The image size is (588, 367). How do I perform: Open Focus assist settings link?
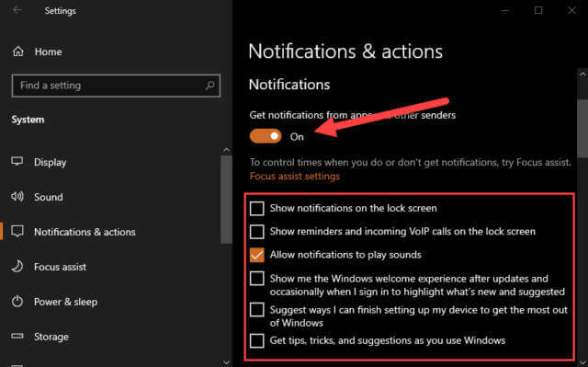[295, 176]
